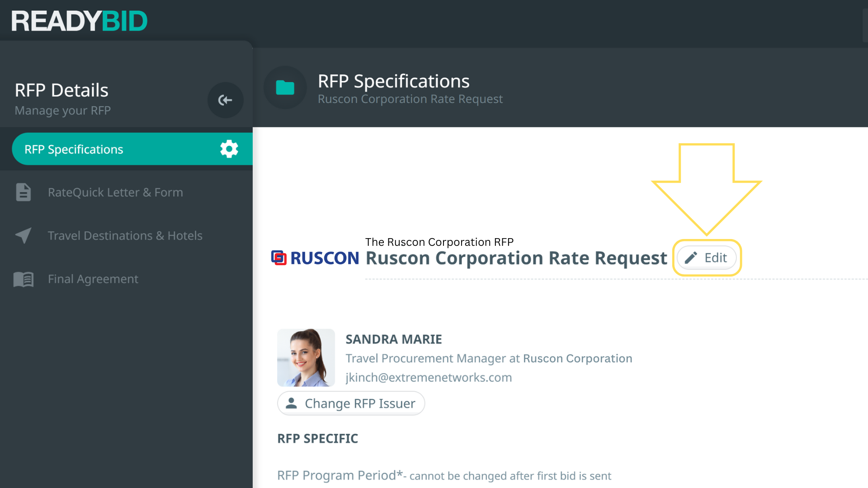Click the teal folder icon in header
This screenshot has width=868, height=488.
tap(285, 87)
